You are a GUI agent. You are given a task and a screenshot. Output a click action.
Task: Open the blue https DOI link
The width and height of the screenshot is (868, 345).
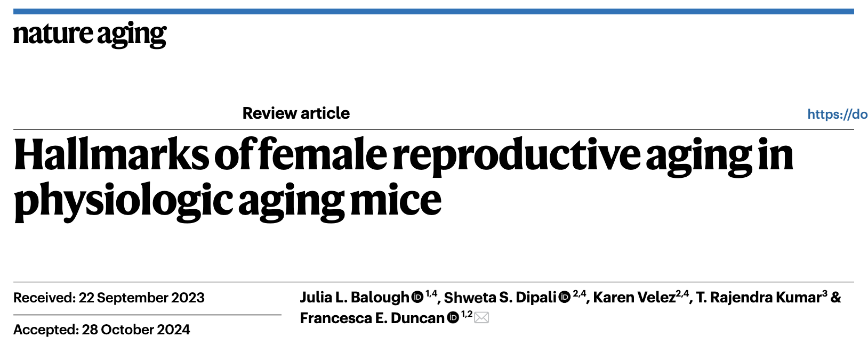tap(837, 114)
